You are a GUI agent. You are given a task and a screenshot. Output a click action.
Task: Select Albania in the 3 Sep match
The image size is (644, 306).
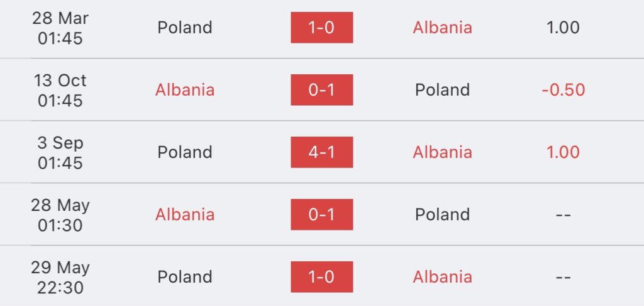tap(442, 152)
